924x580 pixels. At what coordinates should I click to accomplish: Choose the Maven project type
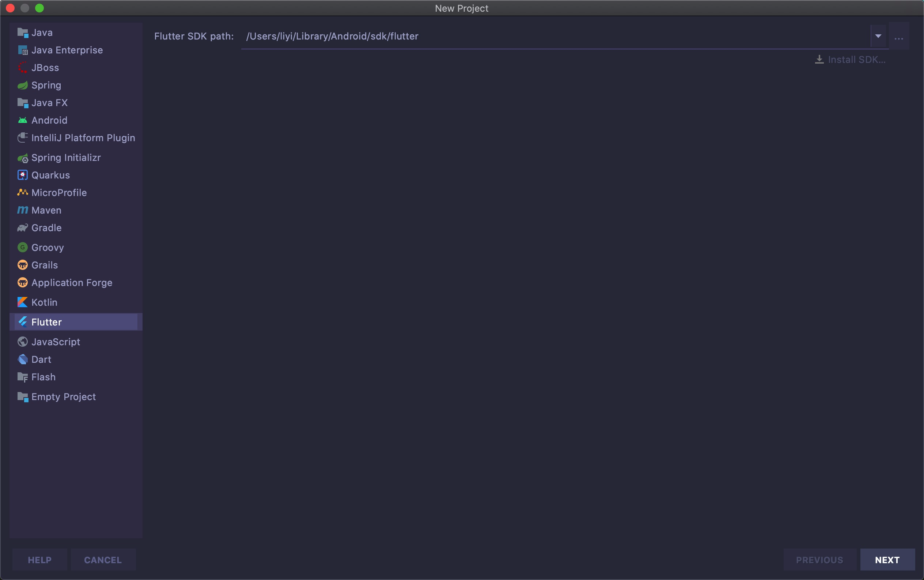tap(46, 210)
